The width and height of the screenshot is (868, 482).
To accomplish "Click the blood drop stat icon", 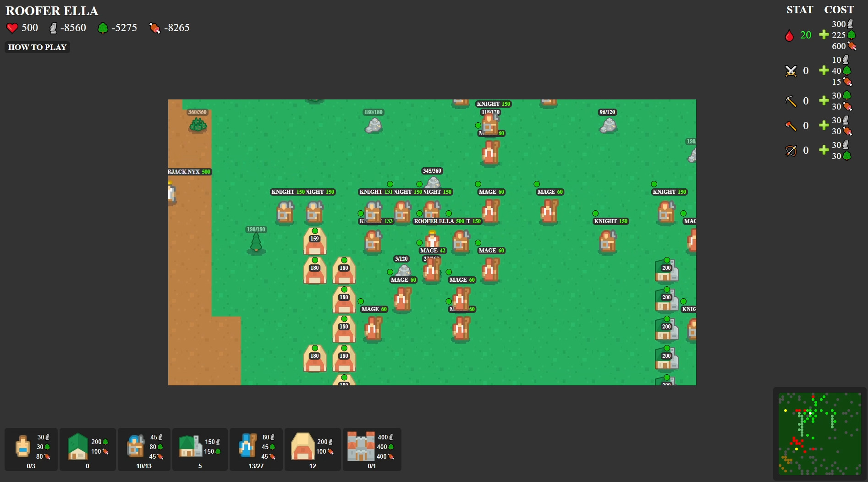I will pos(789,35).
